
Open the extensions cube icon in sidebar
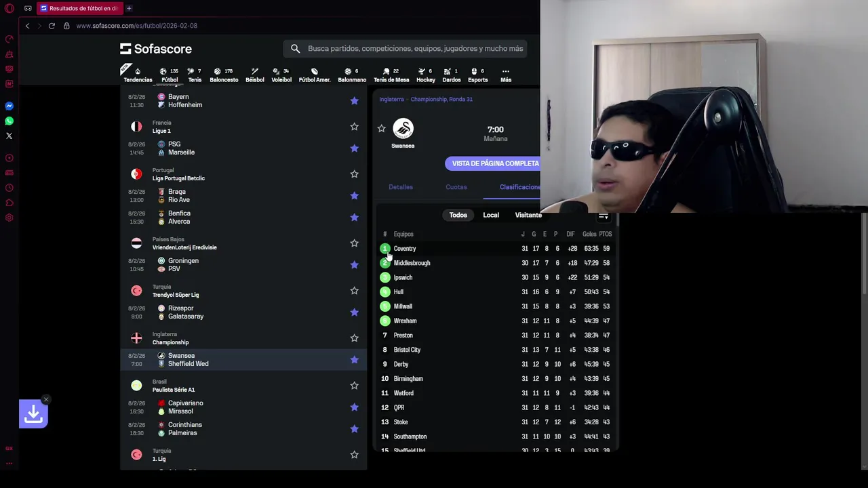(9, 203)
